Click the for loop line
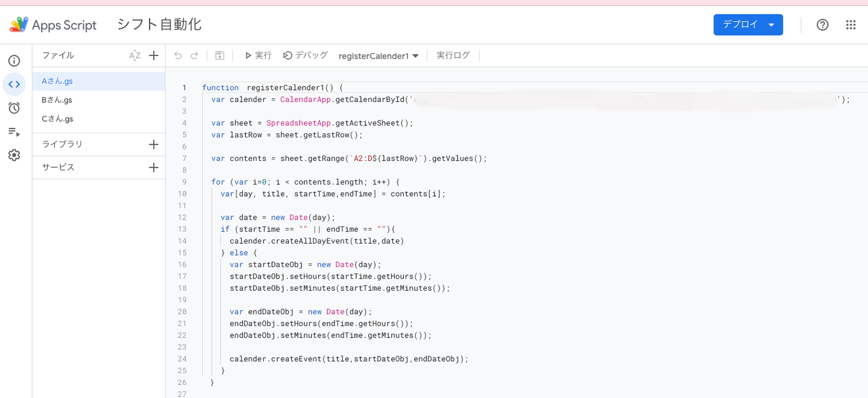The height and width of the screenshot is (398, 868). tap(306, 182)
